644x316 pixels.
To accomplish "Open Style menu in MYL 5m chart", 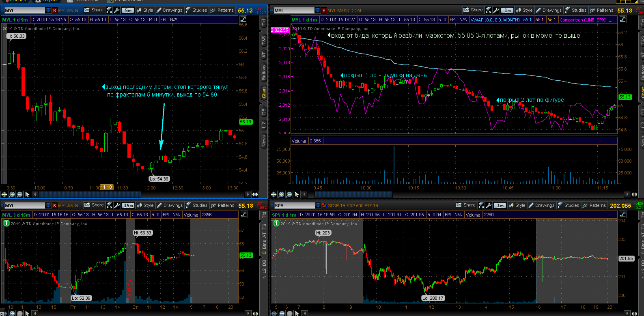I will [x=145, y=10].
